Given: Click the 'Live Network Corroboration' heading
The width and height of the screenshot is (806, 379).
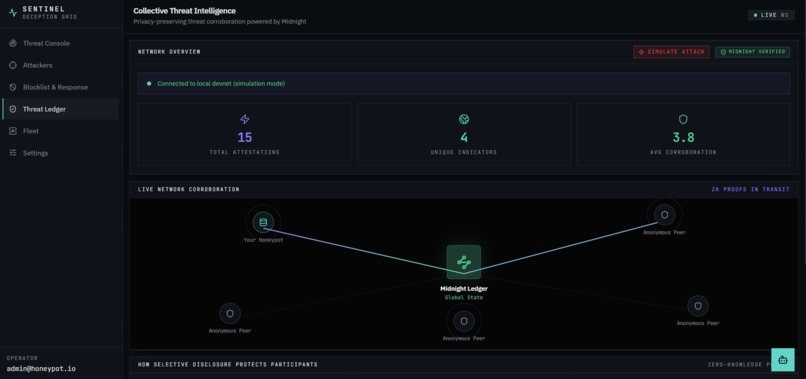Looking at the screenshot, I should click(189, 189).
